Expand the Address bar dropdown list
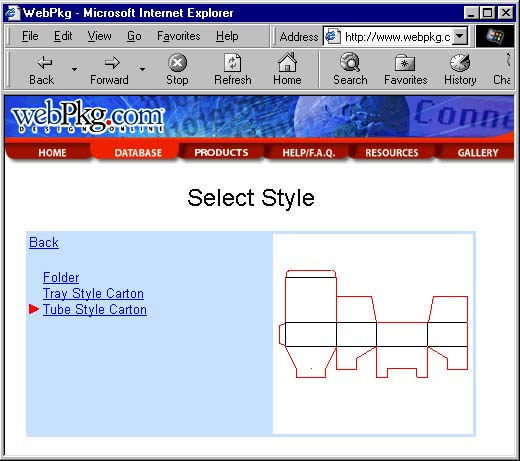The image size is (520, 461). [460, 36]
